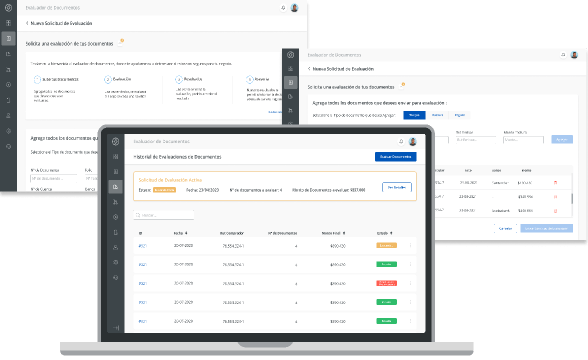The image size is (588, 360).
Task: Open the ID link in the red-status row
Action: coord(142,284)
